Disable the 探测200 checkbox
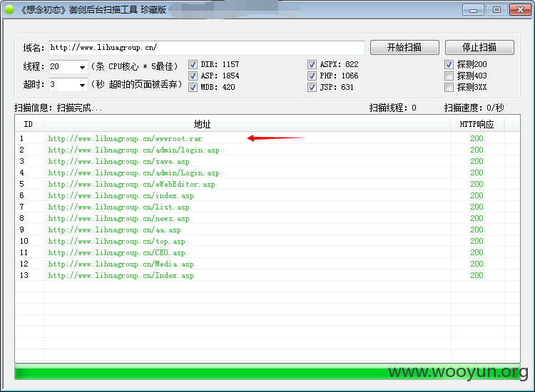535x392 pixels. tap(449, 64)
